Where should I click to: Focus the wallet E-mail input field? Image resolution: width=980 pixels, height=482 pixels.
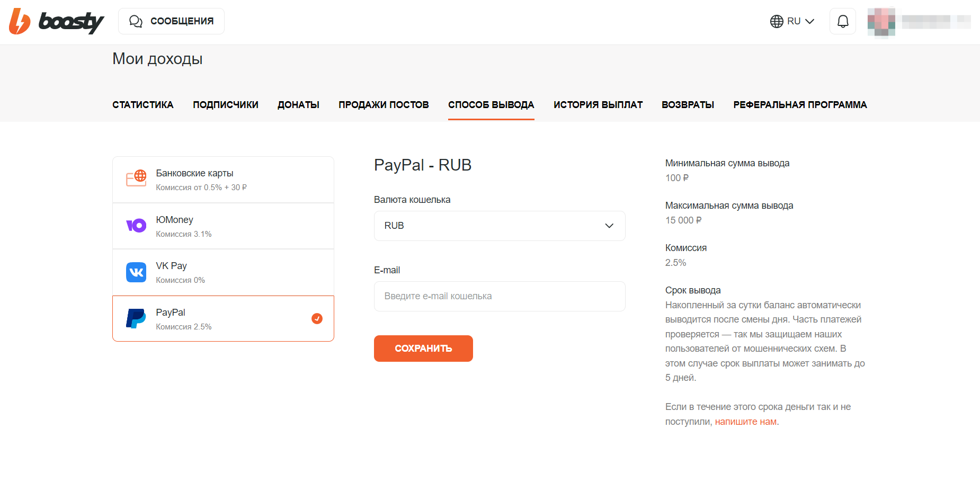pos(500,296)
